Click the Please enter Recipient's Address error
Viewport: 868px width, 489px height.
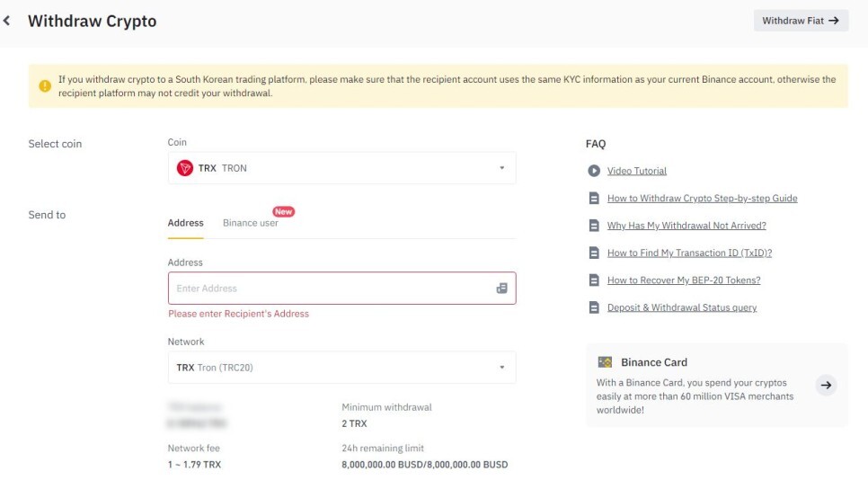239,314
